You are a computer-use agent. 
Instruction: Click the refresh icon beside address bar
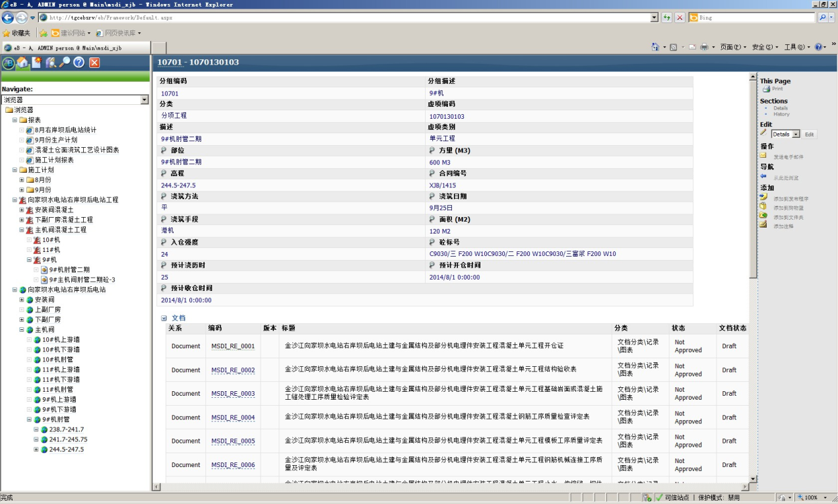pos(667,18)
